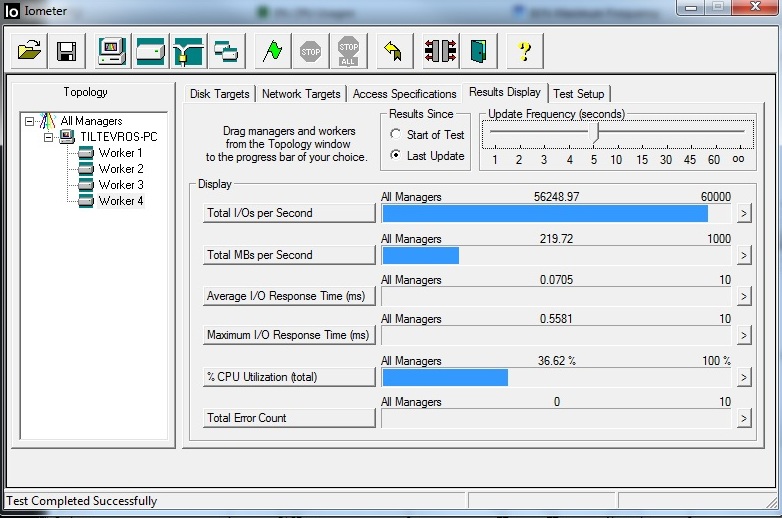Image resolution: width=782 pixels, height=518 pixels.
Task: Reset workers with yellow arrow icon
Action: point(394,51)
